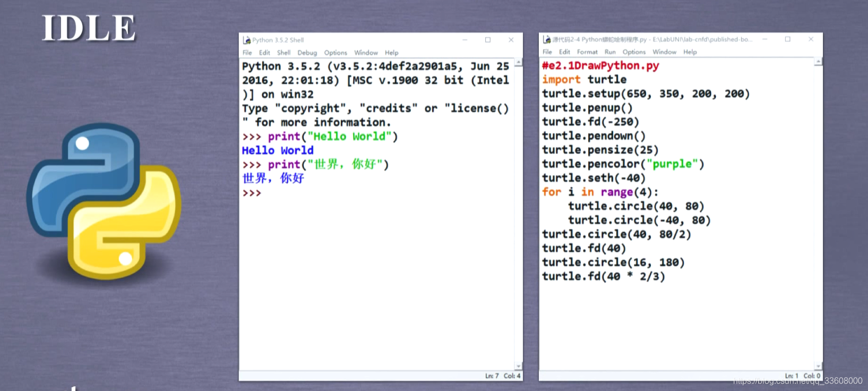The image size is (868, 391).
Task: Click the turtle.fd(40) line
Action: click(584, 249)
